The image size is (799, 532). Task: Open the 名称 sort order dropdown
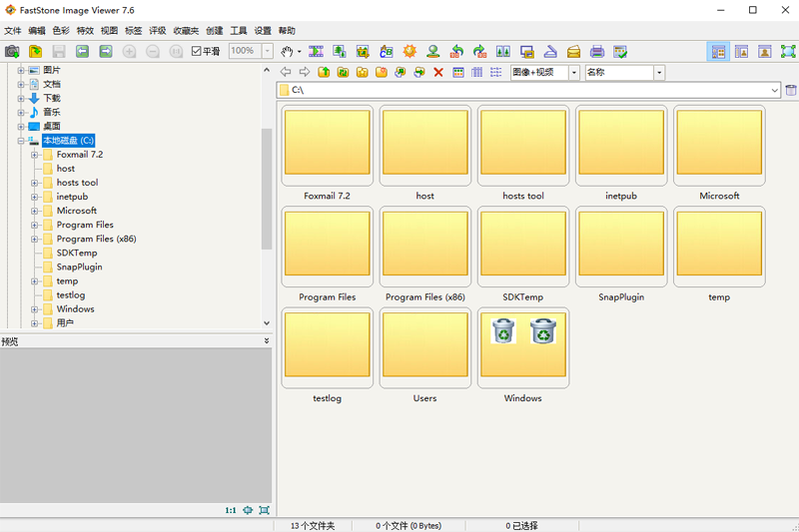[x=659, y=73]
